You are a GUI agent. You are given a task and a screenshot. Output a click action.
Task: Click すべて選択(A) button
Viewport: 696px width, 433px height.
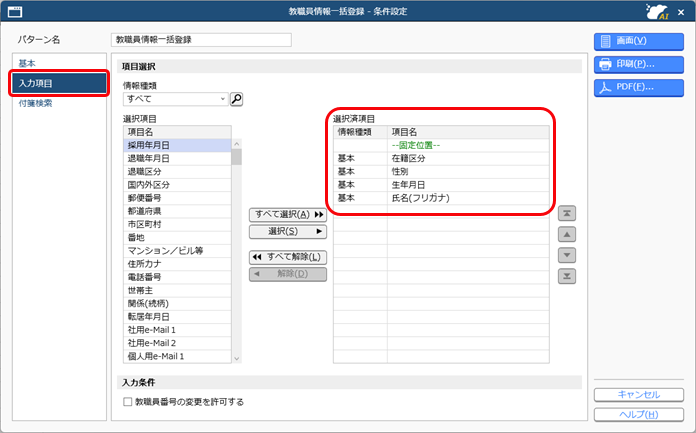(x=288, y=215)
